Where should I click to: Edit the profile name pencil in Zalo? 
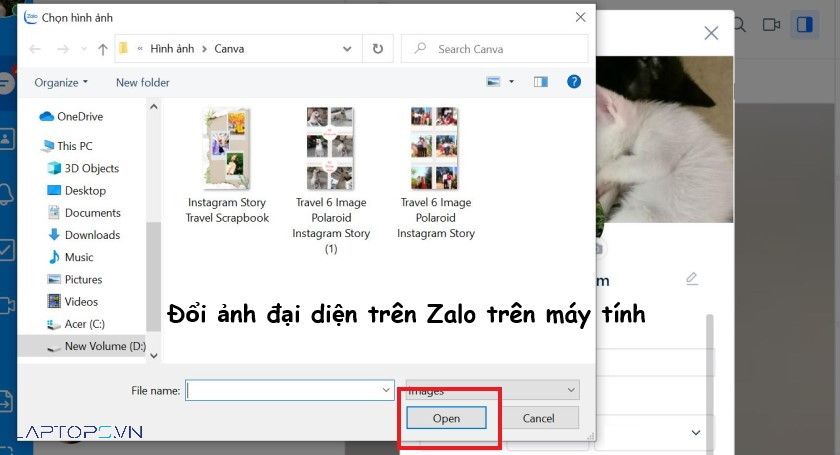tap(692, 279)
